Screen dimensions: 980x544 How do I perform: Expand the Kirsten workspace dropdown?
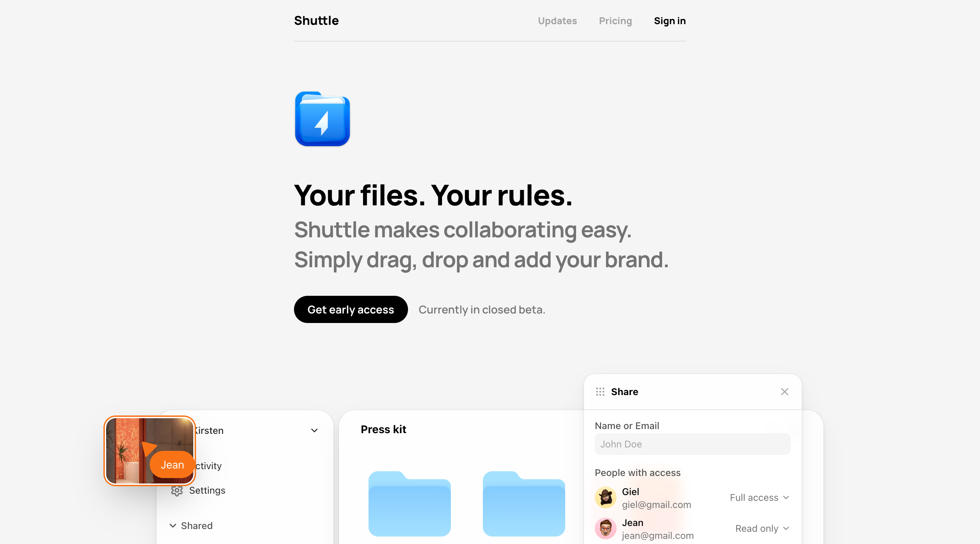point(314,430)
